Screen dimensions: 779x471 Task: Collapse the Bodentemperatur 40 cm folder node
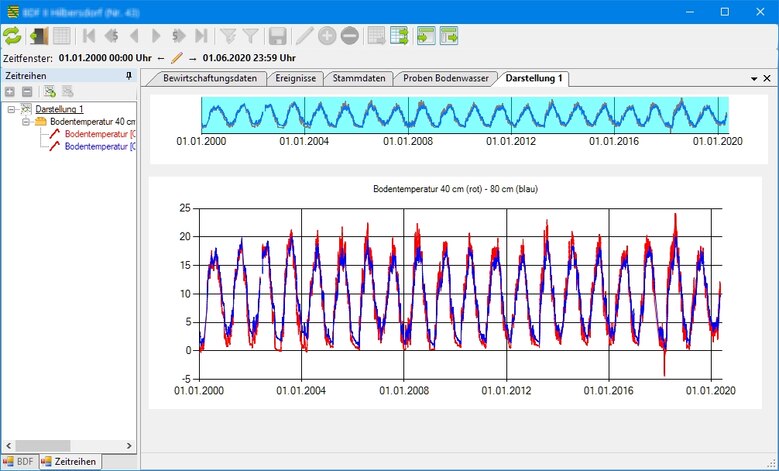[x=25, y=121]
